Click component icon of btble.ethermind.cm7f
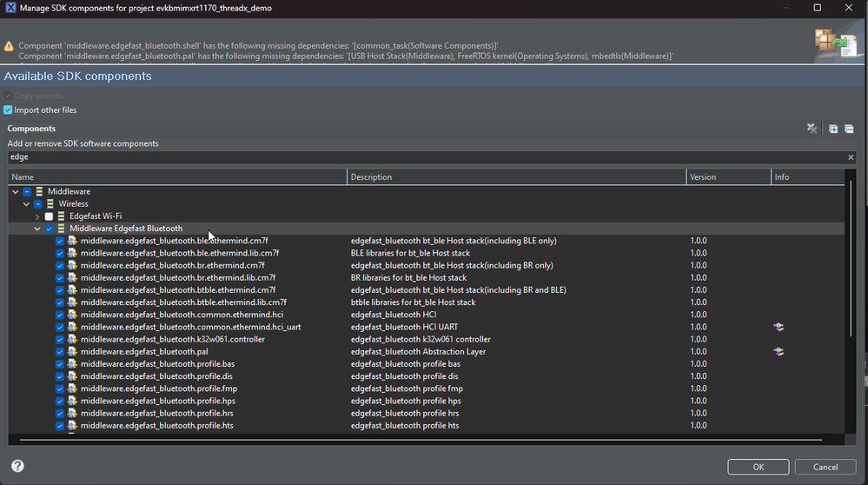The height and width of the screenshot is (485, 868). coord(72,290)
